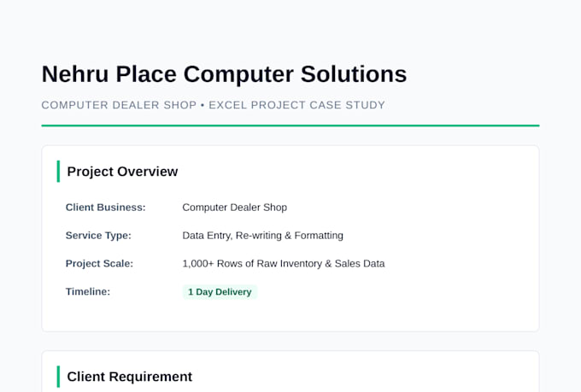Click the Service Type label
This screenshot has width=581, height=392.
(98, 235)
